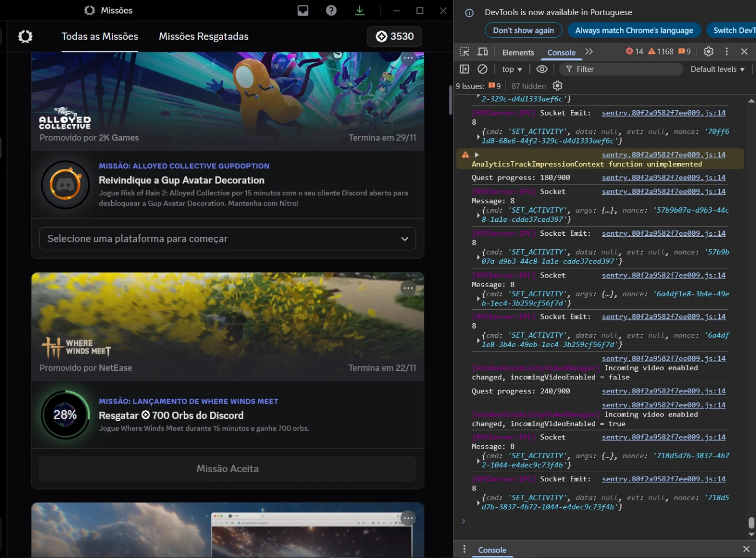Toggle the device toolbar icon
The image size is (756, 558).
(483, 52)
